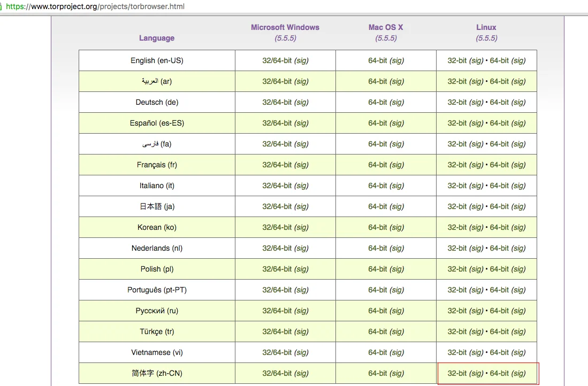
Task: Get Nederlands (nl) Linux 64-bit build
Action: 499,248
